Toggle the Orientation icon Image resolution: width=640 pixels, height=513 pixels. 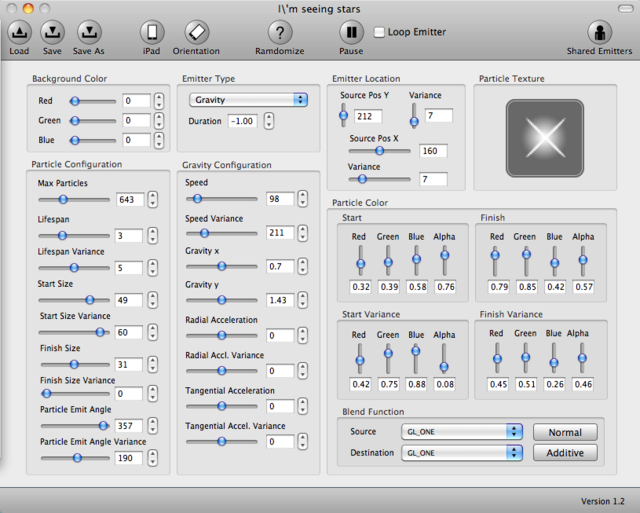pos(196,32)
